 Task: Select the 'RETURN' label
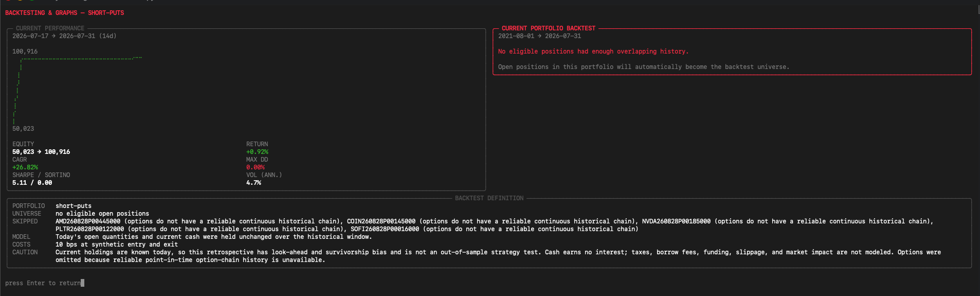[x=257, y=144]
